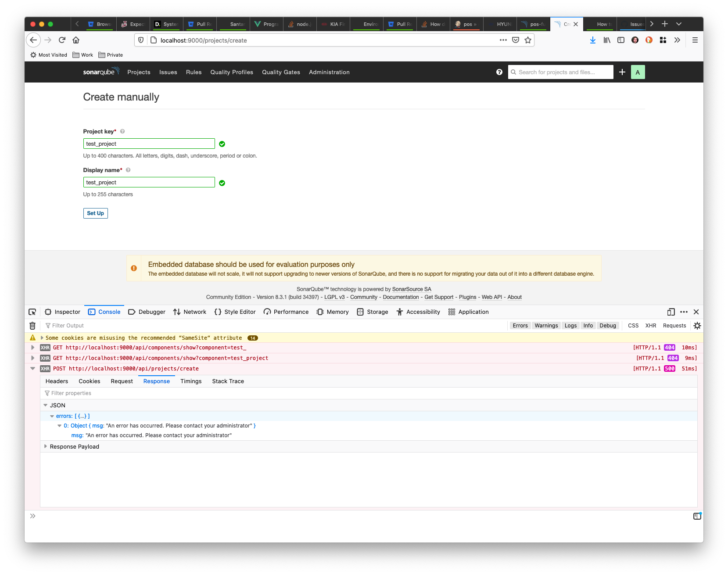Open the devtools three-dot options menu

[684, 312]
